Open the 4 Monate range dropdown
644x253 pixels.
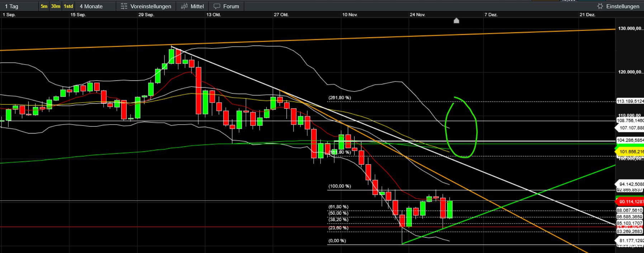pos(91,6)
